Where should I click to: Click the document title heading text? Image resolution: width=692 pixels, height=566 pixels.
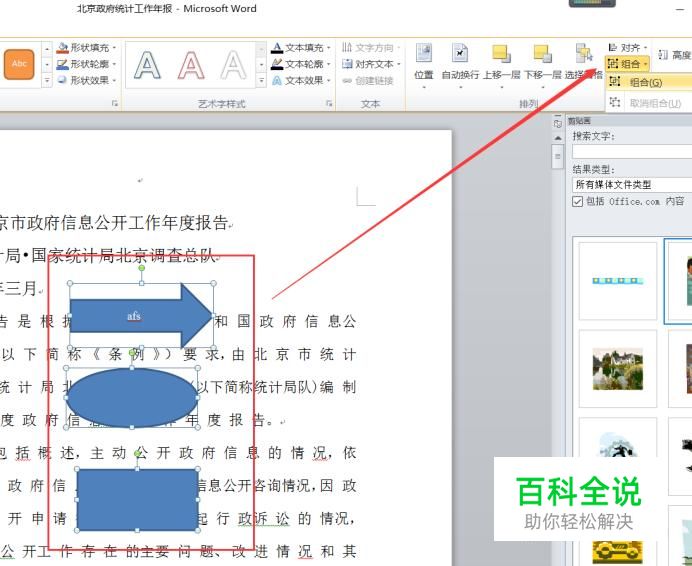click(114, 223)
